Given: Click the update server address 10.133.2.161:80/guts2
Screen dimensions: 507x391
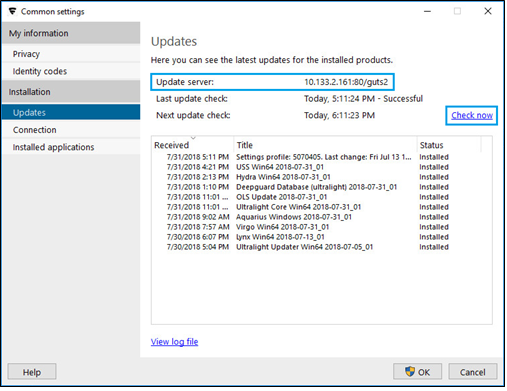Looking at the screenshot, I should point(346,82).
